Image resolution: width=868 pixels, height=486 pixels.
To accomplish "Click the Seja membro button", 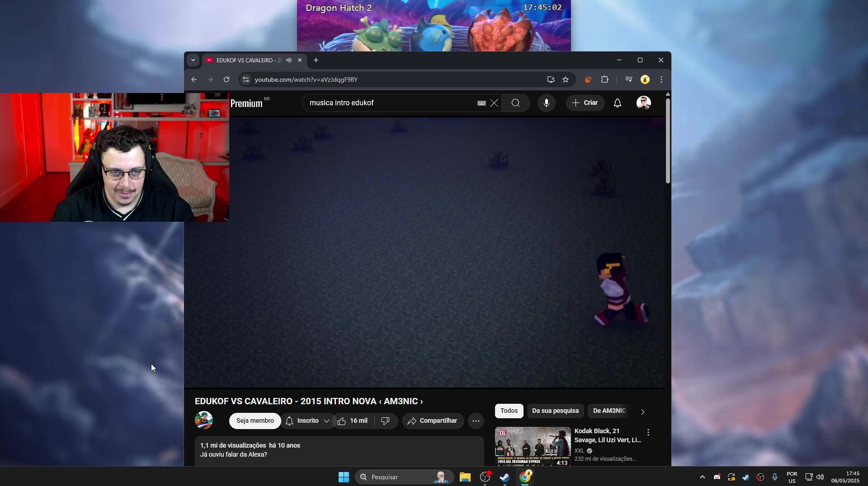I will point(255,421).
